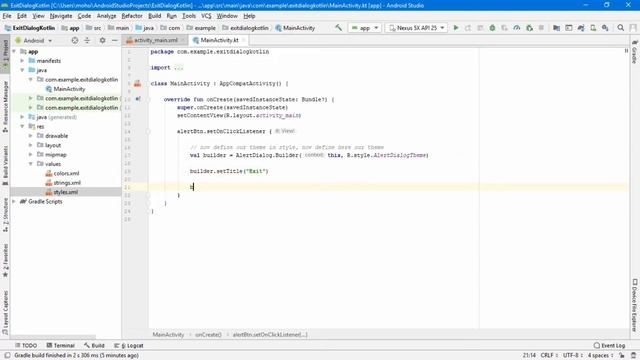This screenshot has width=640, height=360.
Task: Open the Nexus 5X API 25 device dropdown
Action: [x=416, y=28]
